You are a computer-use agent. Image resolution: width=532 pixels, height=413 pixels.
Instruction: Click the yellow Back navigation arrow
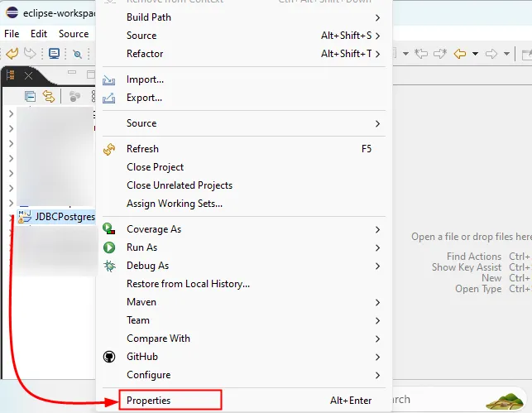[x=460, y=54]
